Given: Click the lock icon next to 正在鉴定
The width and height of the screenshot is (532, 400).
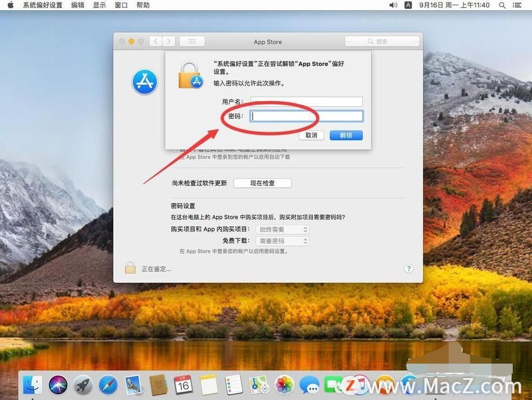Looking at the screenshot, I should [130, 268].
